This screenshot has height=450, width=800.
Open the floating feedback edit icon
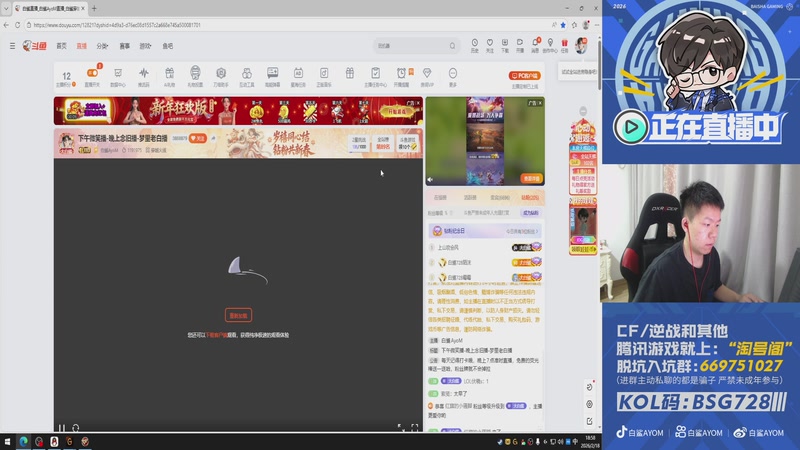point(589,421)
